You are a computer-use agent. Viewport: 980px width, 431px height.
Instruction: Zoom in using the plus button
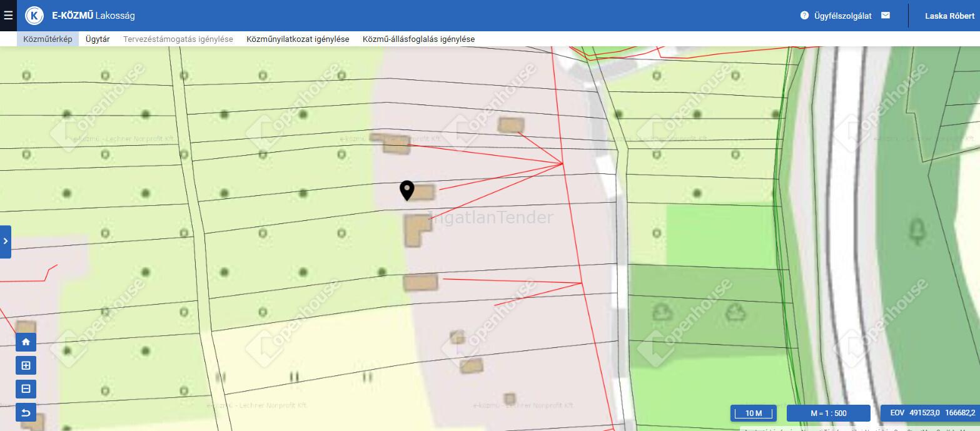(x=26, y=365)
